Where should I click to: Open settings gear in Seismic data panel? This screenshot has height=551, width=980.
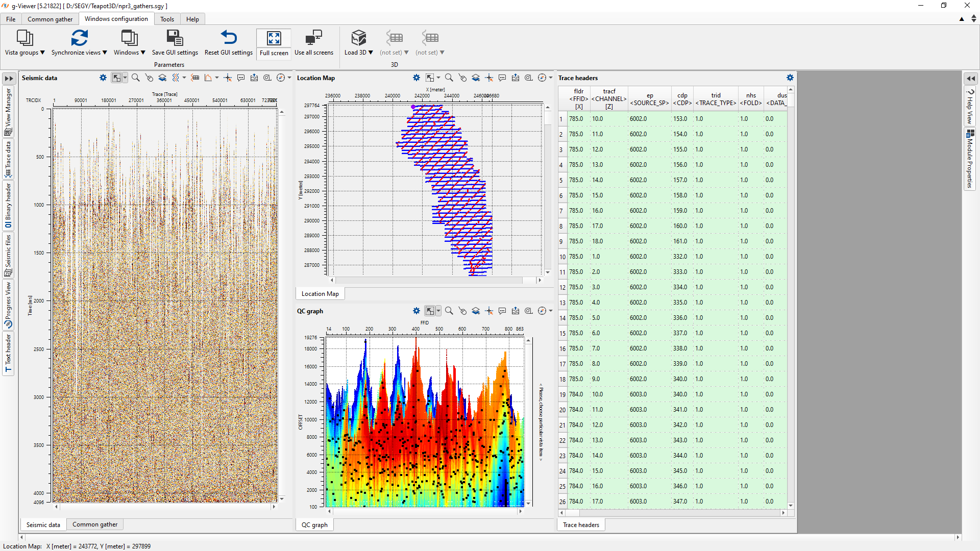pos(103,78)
